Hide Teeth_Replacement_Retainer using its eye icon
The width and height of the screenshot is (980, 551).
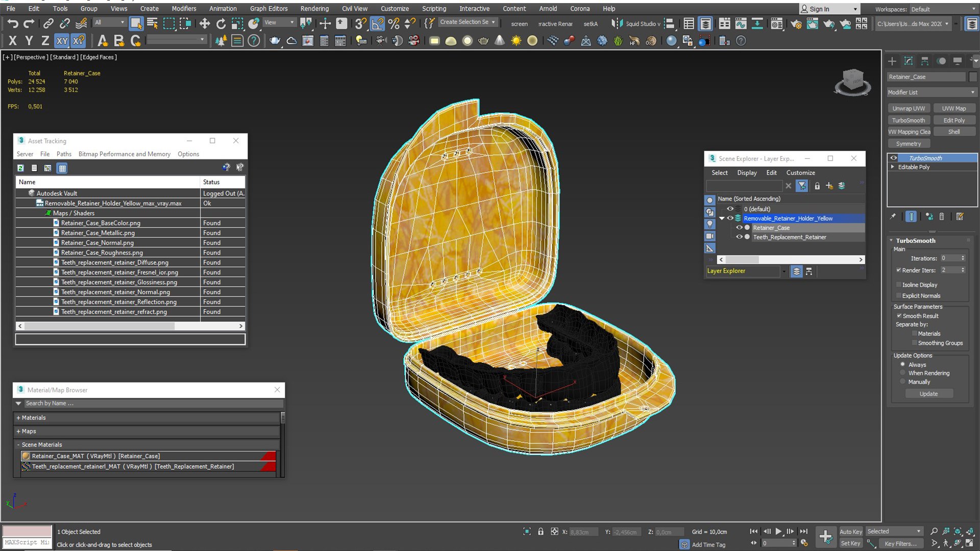[739, 237]
